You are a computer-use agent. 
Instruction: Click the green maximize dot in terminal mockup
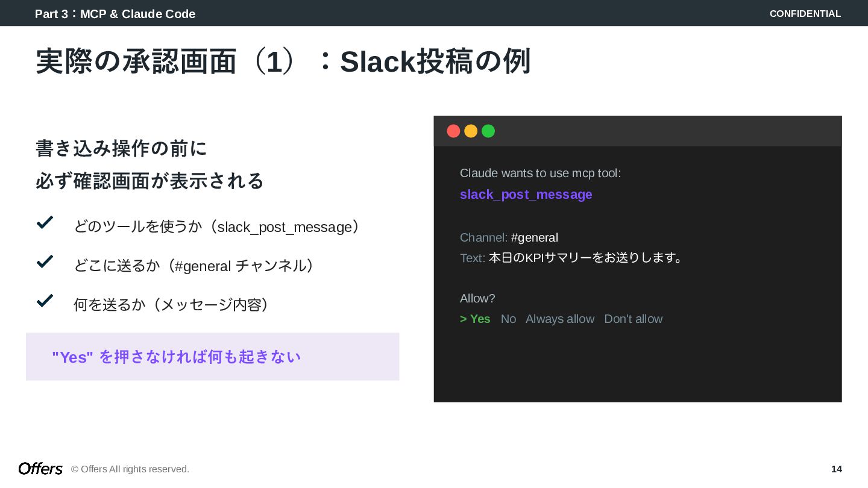(x=488, y=131)
